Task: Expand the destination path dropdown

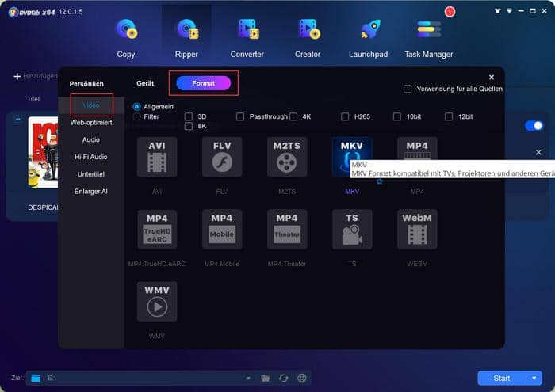Action: coord(248,379)
